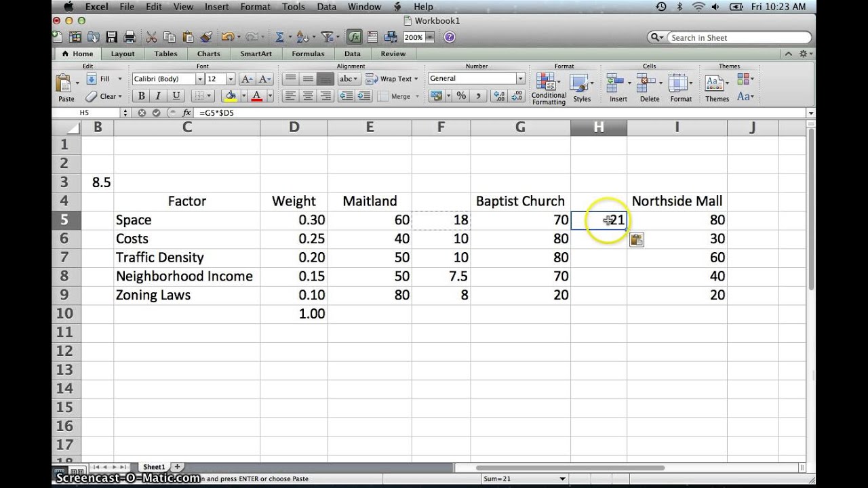Toggle Top vertical alignment

coord(291,79)
